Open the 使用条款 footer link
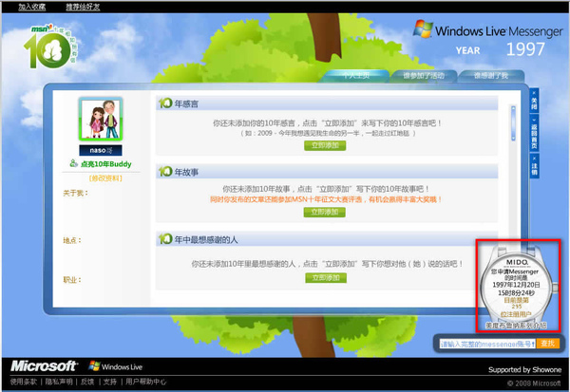570x392 pixels. 24,382
